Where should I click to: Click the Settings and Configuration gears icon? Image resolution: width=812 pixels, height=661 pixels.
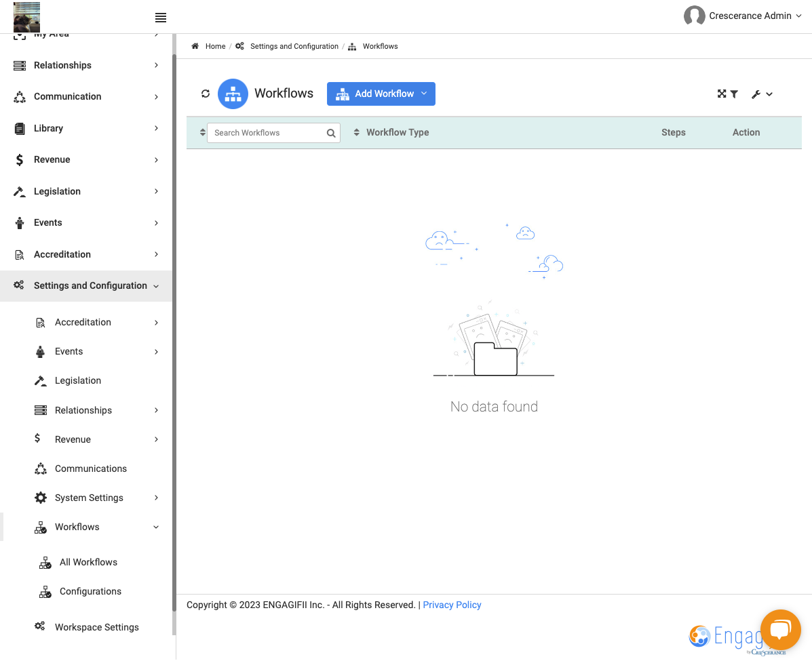click(x=19, y=285)
